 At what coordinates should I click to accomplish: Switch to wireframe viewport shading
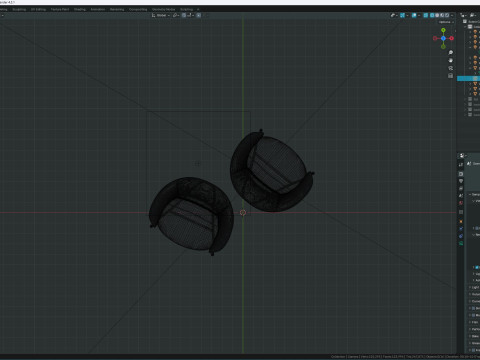(432, 15)
